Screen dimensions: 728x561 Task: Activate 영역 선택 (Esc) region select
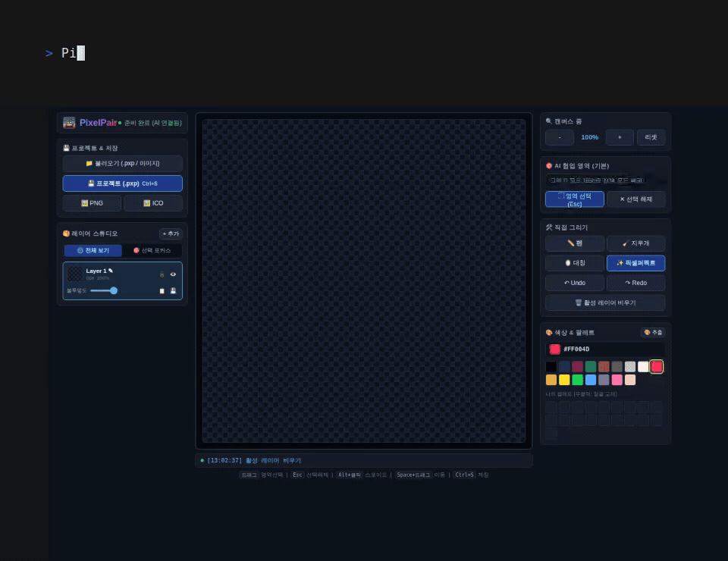click(x=575, y=199)
